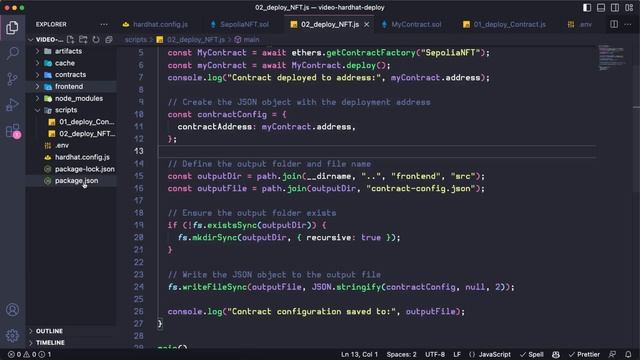Toggle bottom panel layout icon

pos(601,7)
